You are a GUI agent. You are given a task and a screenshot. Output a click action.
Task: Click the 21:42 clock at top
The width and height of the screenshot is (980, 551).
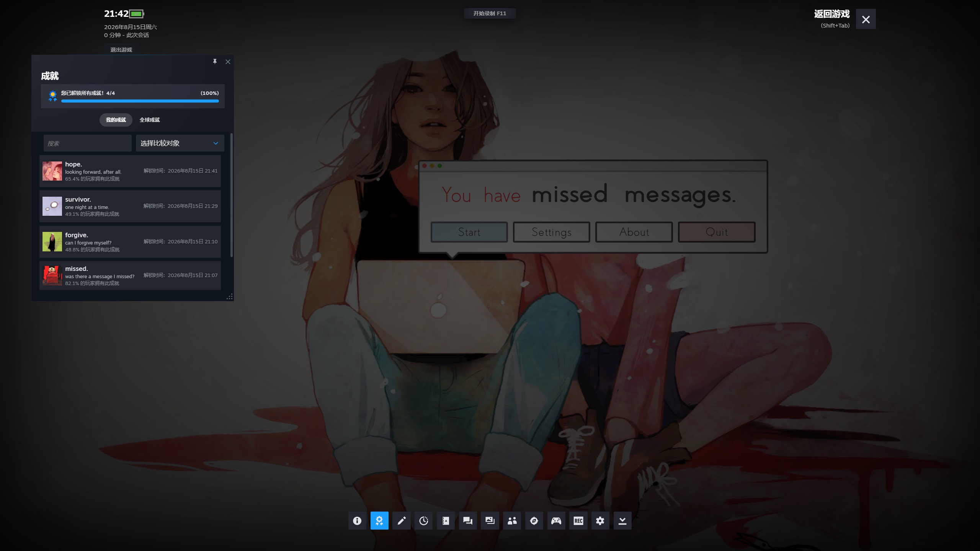tap(116, 14)
